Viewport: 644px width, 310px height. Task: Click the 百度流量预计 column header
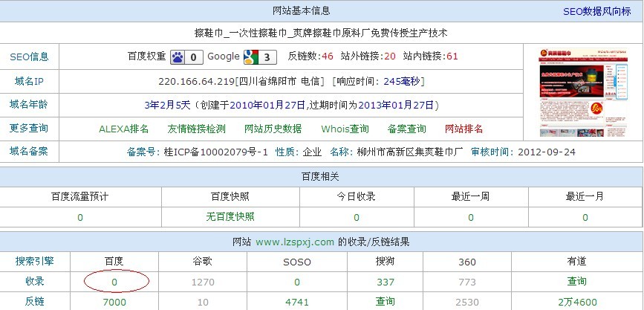click(80, 196)
